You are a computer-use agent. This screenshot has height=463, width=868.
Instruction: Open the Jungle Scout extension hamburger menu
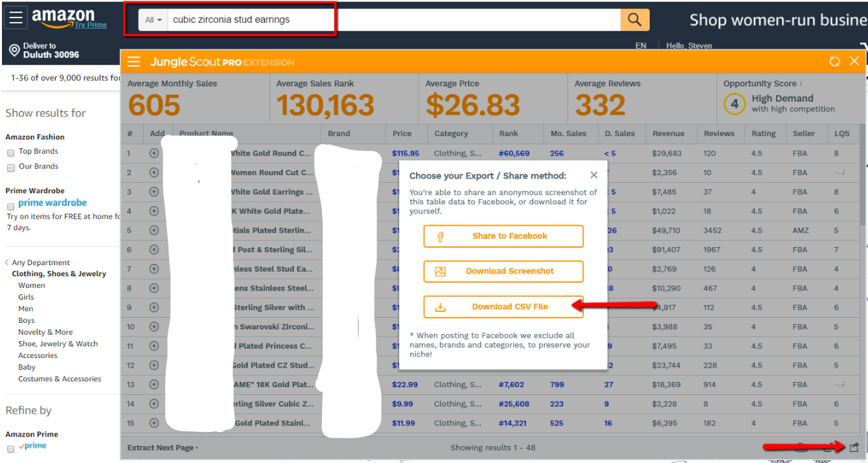pyautogui.click(x=134, y=62)
